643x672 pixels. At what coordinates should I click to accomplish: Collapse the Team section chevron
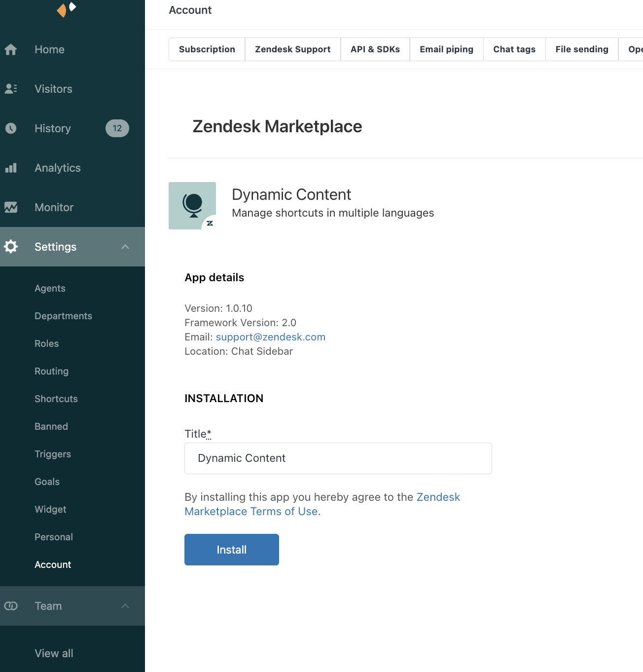coord(125,606)
